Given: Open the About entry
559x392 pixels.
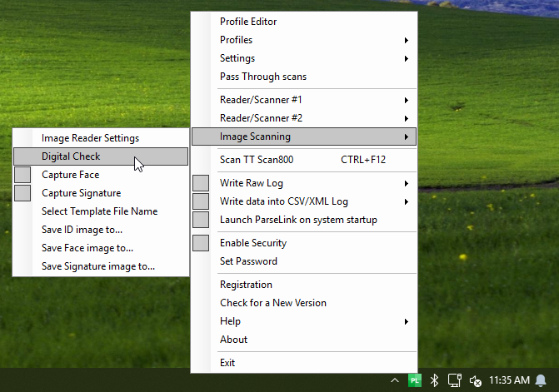Looking at the screenshot, I should coord(304,340).
